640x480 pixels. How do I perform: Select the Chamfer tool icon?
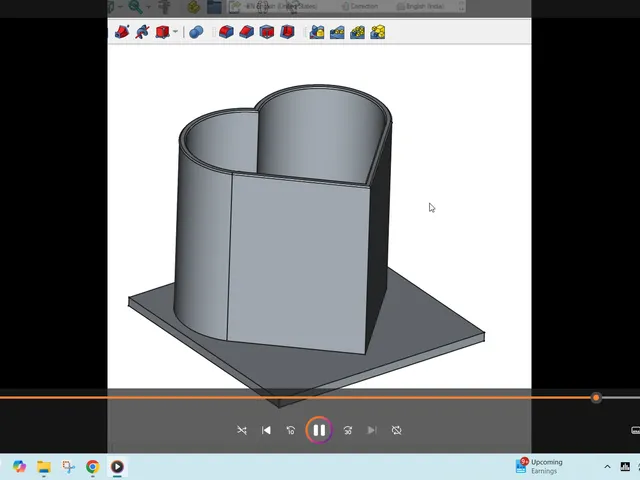[x=246, y=32]
